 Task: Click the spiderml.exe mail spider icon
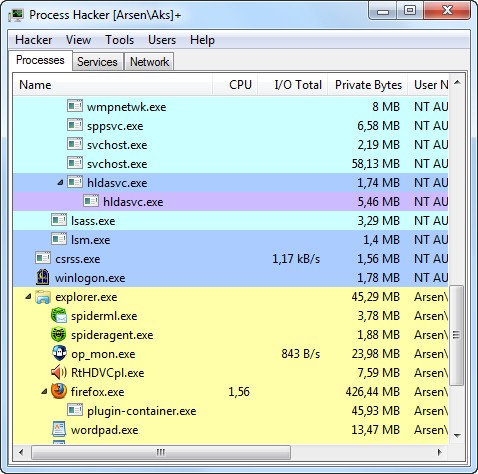point(59,316)
